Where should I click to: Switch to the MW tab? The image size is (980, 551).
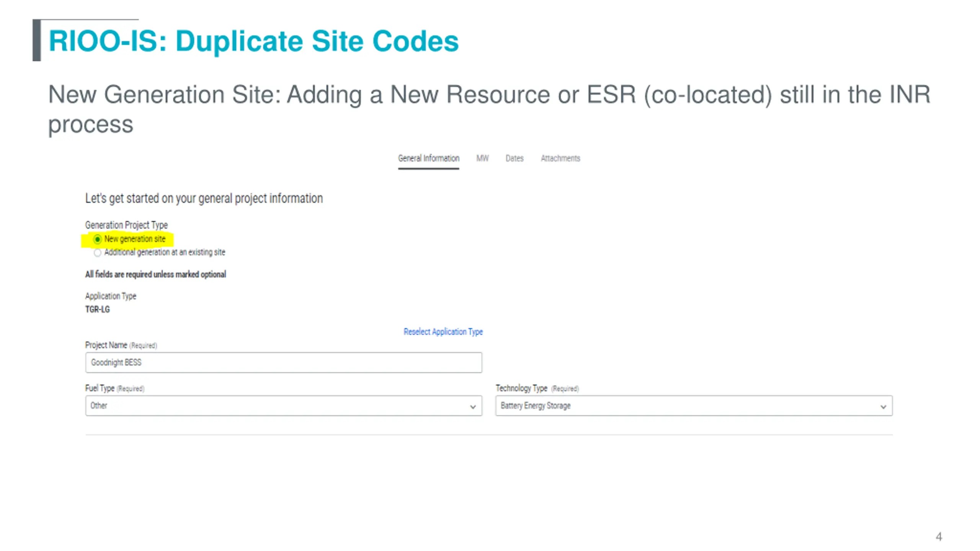pyautogui.click(x=482, y=158)
